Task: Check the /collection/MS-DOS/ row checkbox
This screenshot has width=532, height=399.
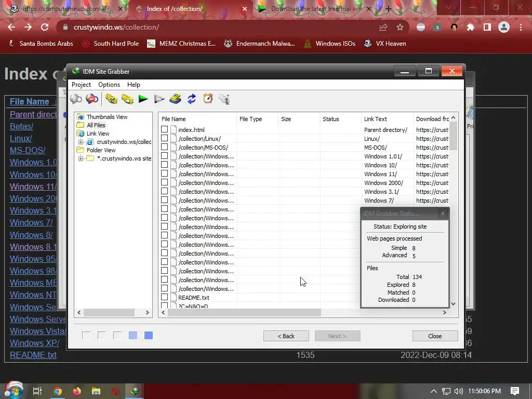Action: click(x=165, y=147)
